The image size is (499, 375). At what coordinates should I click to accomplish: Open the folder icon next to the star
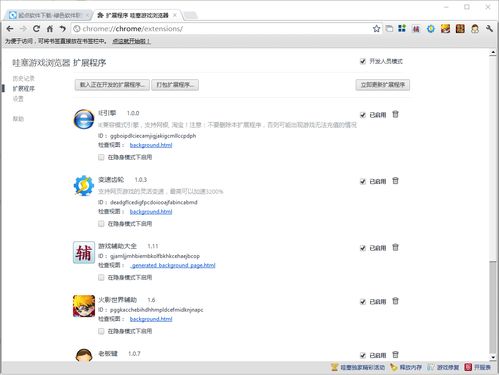pos(389,29)
